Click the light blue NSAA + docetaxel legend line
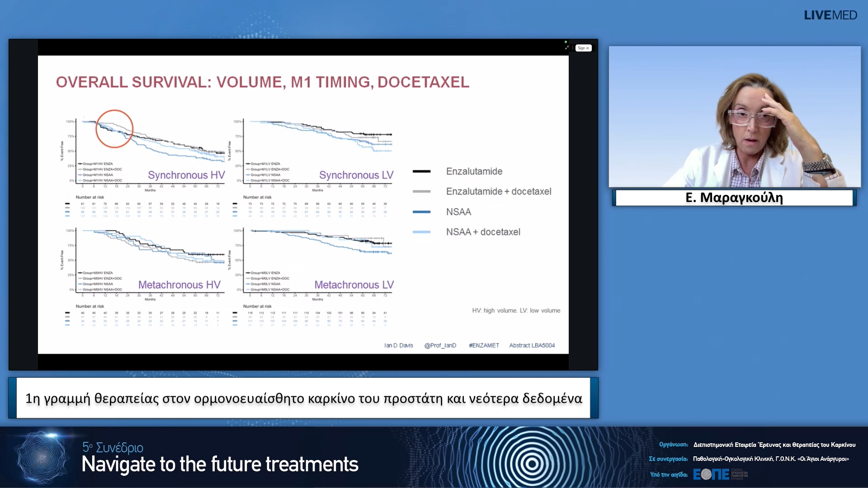868x488 pixels. pos(421,232)
